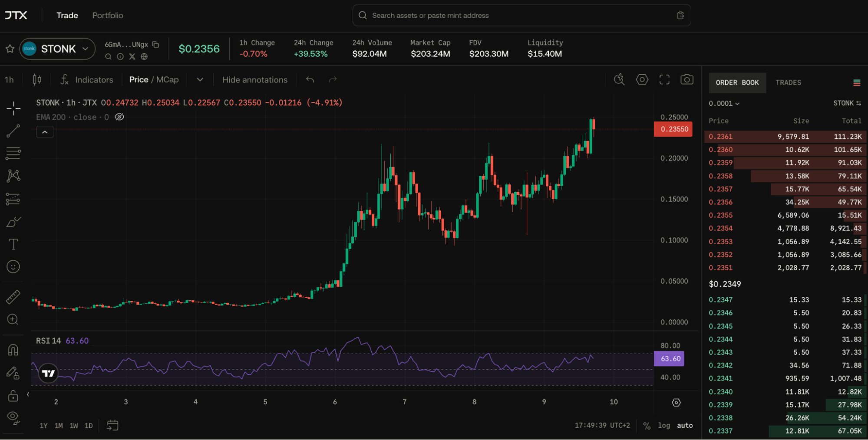Select the trend line drawing tool
This screenshot has width=868, height=440.
click(13, 131)
